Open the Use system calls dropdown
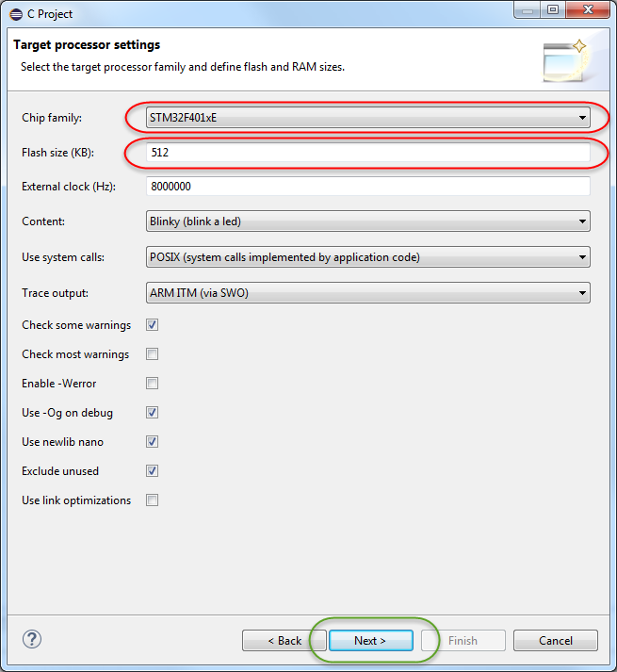This screenshot has width=617, height=672. point(368,257)
